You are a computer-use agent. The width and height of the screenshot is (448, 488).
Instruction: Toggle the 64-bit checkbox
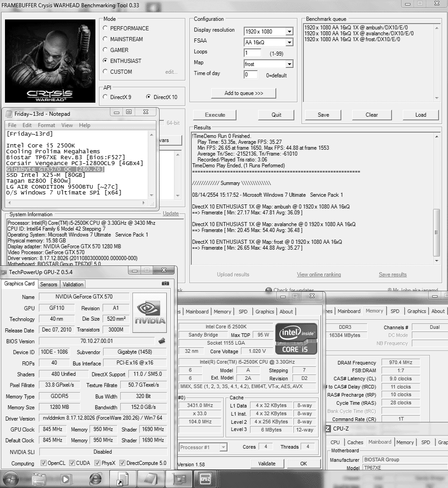(162, 123)
